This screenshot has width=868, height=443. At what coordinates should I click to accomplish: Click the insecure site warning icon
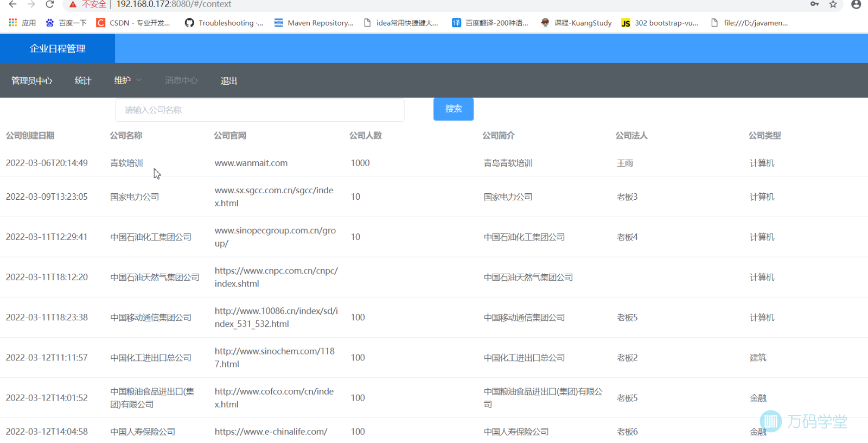(73, 4)
